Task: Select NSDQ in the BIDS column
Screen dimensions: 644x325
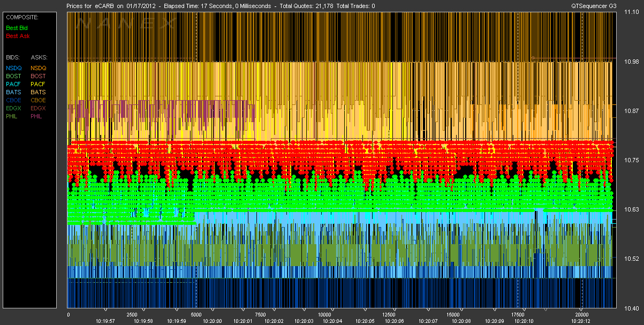Action: point(13,68)
